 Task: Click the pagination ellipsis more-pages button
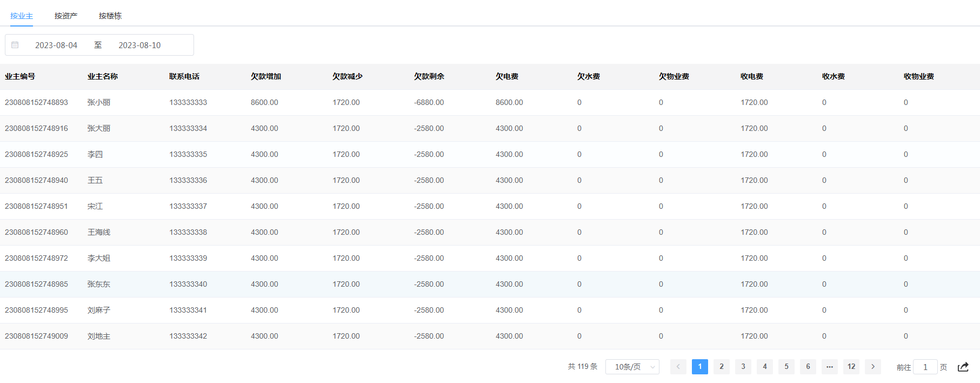[x=829, y=367]
